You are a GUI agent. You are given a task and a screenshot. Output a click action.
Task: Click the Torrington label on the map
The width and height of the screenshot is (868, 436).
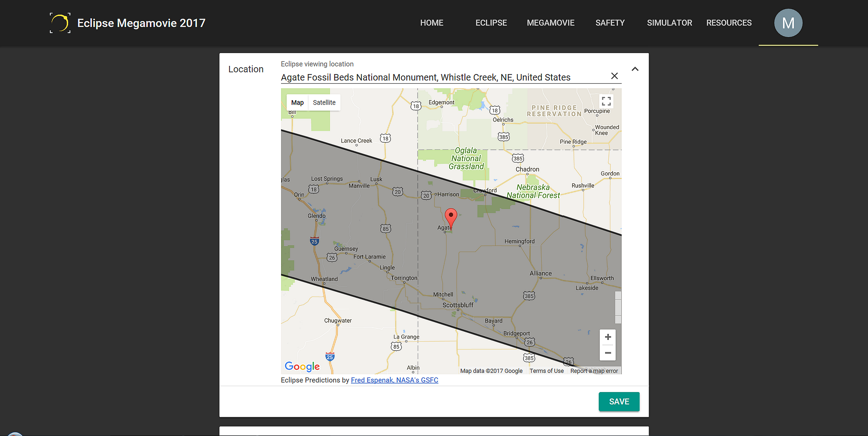[404, 278]
